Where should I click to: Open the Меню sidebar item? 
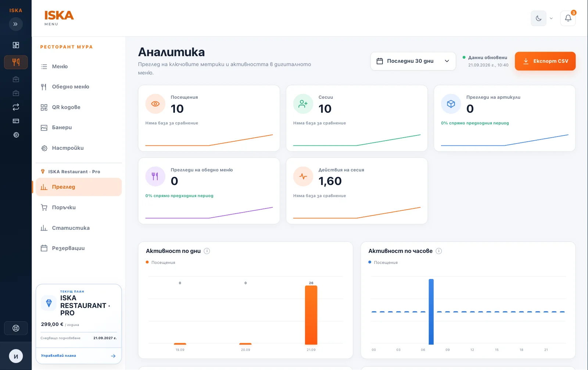pos(79,66)
